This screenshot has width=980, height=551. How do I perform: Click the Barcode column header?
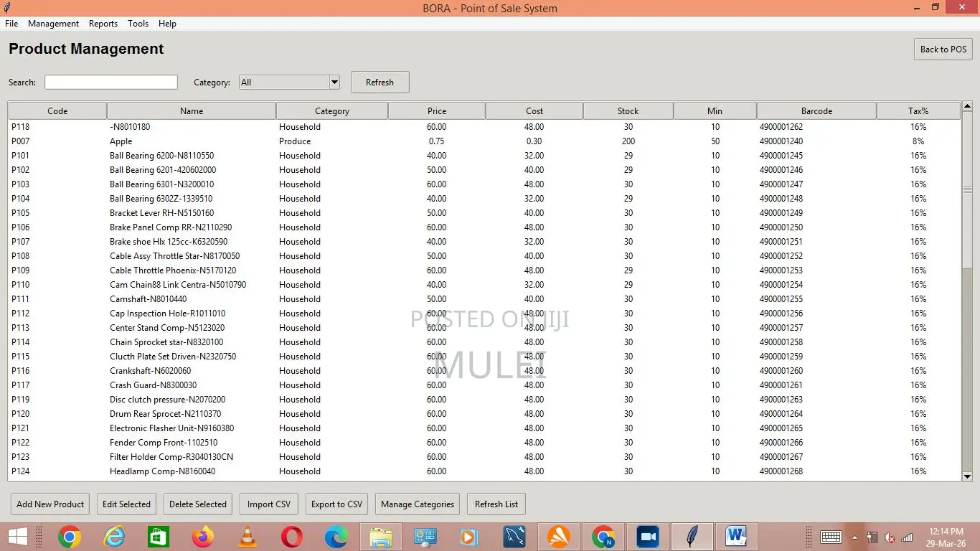[x=816, y=111]
